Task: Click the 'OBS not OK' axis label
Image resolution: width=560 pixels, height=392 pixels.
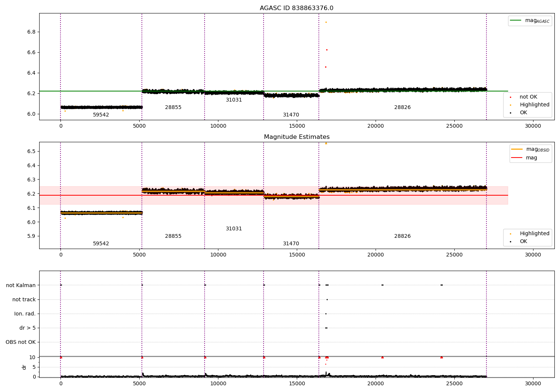Action: coord(21,342)
